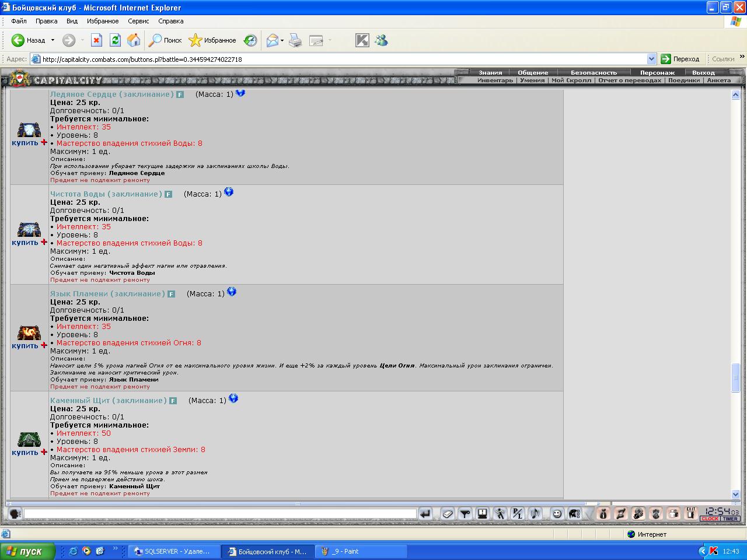This screenshot has height=560, width=747.
Task: Open the Персонаж game tab
Action: (657, 72)
